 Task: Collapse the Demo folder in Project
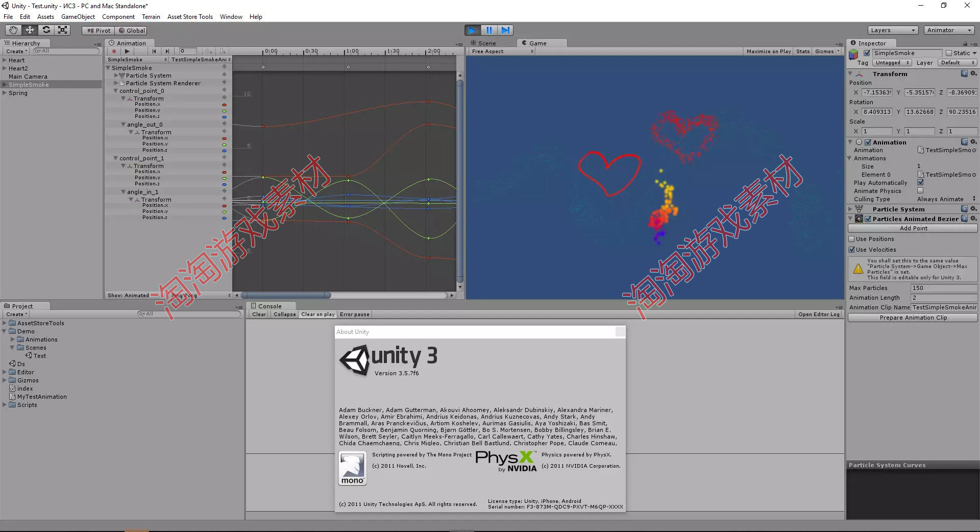[x=5, y=331]
